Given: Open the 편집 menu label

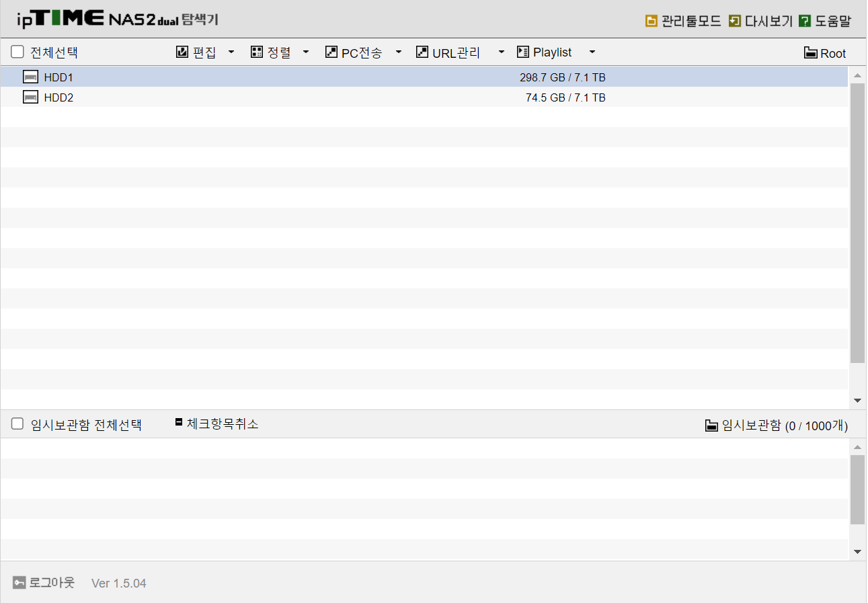Looking at the screenshot, I should [x=204, y=52].
